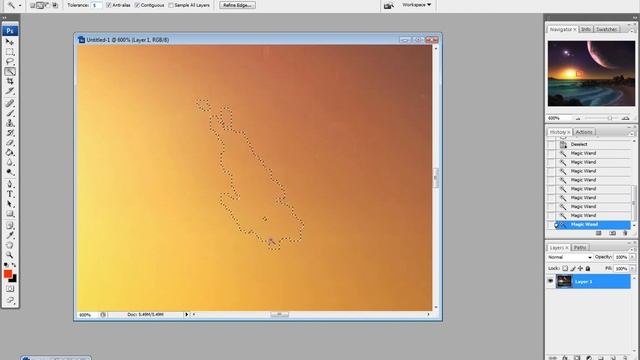Viewport: 640px width, 360px height.
Task: Open the Fill slider arrow
Action: [632, 269]
